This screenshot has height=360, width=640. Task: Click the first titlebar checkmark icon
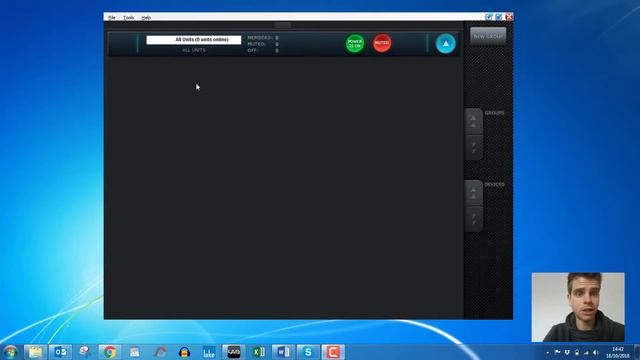click(489, 17)
